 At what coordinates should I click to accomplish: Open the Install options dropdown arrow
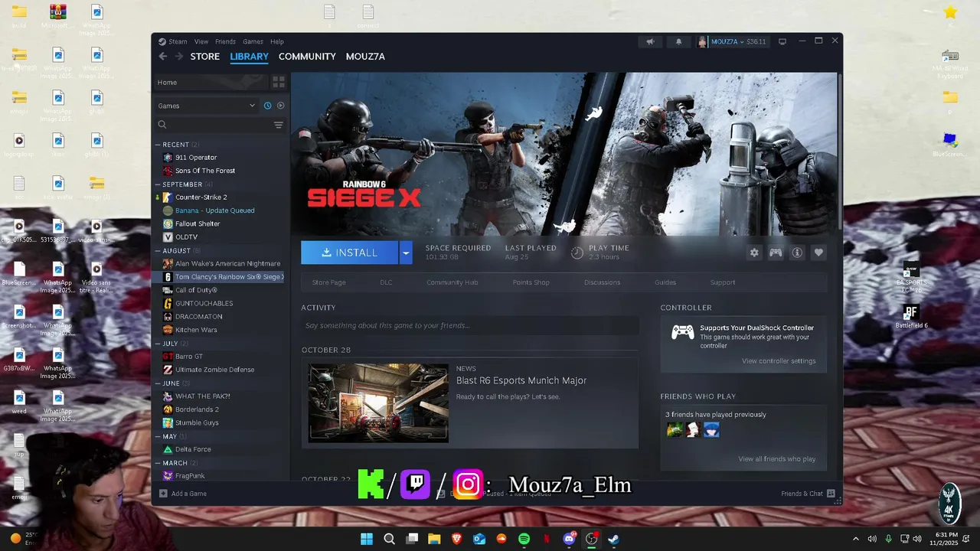(406, 253)
